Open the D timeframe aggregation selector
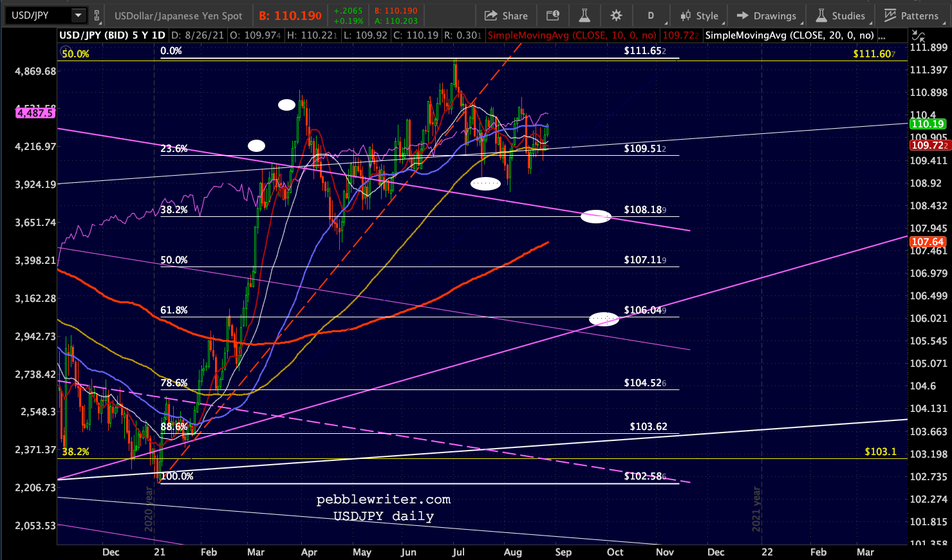 (x=651, y=15)
